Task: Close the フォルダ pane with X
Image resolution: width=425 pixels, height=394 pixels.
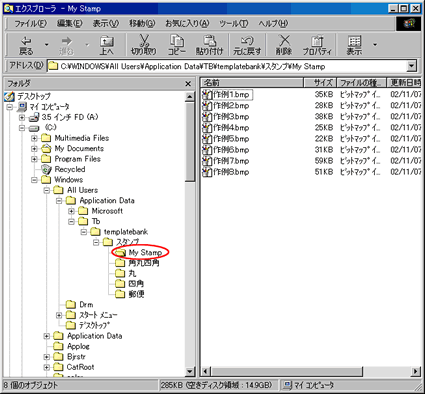Action: point(188,84)
